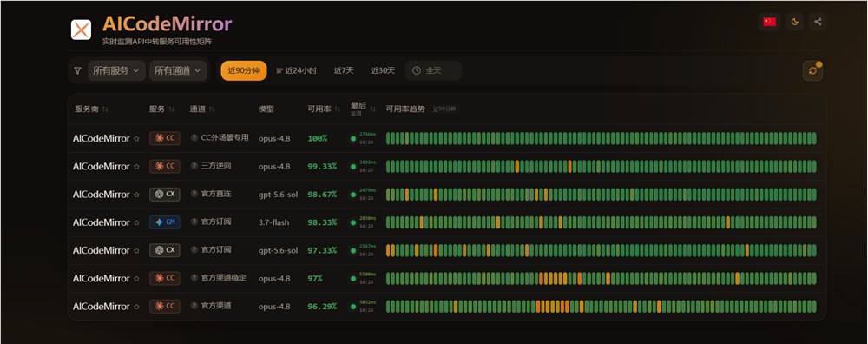Click the CC badge in the 100% row
The image size is (868, 344).
[x=164, y=138]
